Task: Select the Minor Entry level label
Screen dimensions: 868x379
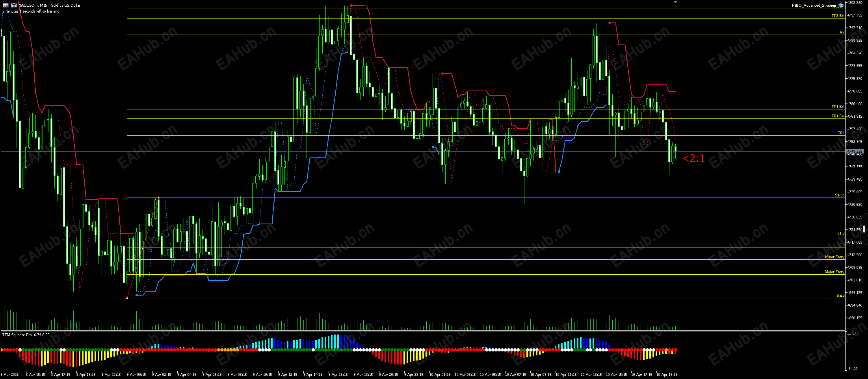Action: (x=835, y=257)
